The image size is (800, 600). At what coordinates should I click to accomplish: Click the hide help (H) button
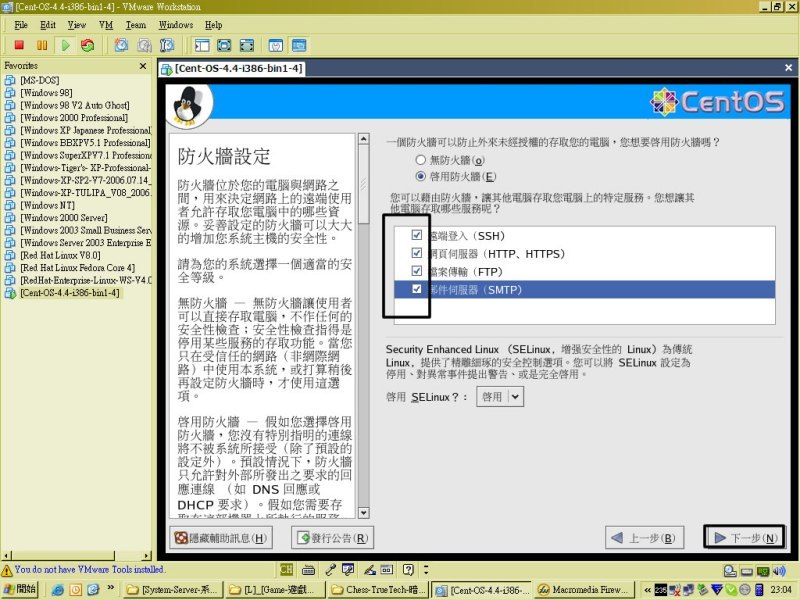(x=220, y=538)
